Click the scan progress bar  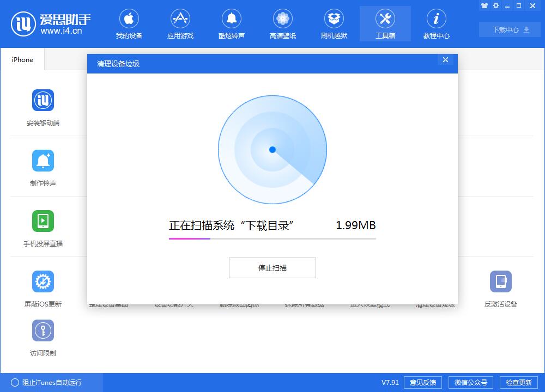pyautogui.click(x=272, y=240)
